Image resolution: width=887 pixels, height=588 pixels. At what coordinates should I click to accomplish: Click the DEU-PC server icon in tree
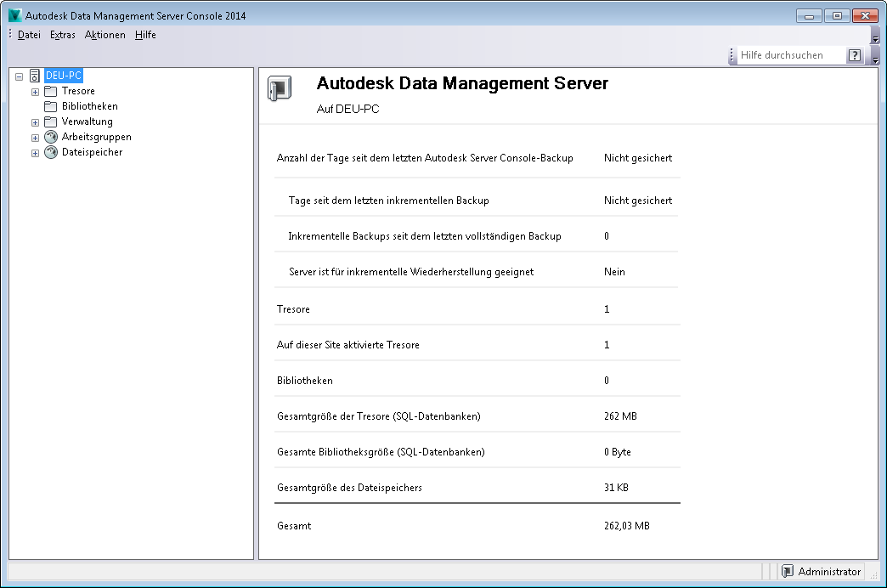pos(35,76)
